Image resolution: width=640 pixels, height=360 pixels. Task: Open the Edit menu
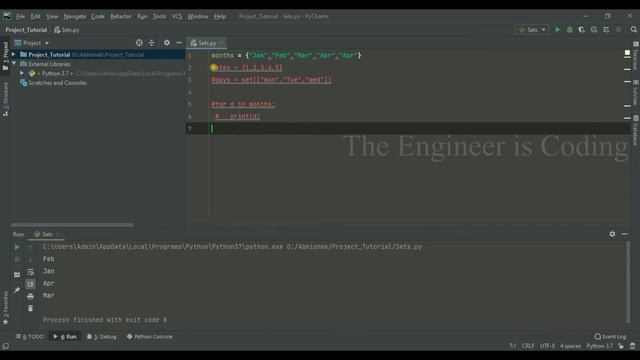[36, 16]
